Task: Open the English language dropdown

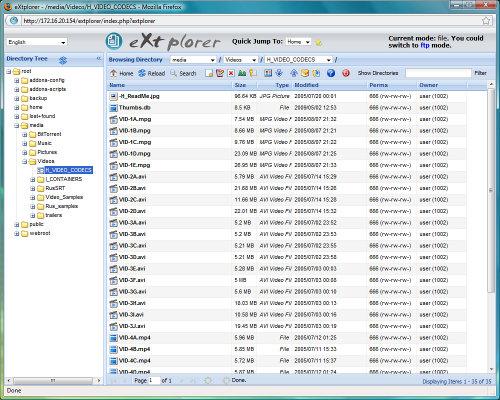Action: pos(37,42)
